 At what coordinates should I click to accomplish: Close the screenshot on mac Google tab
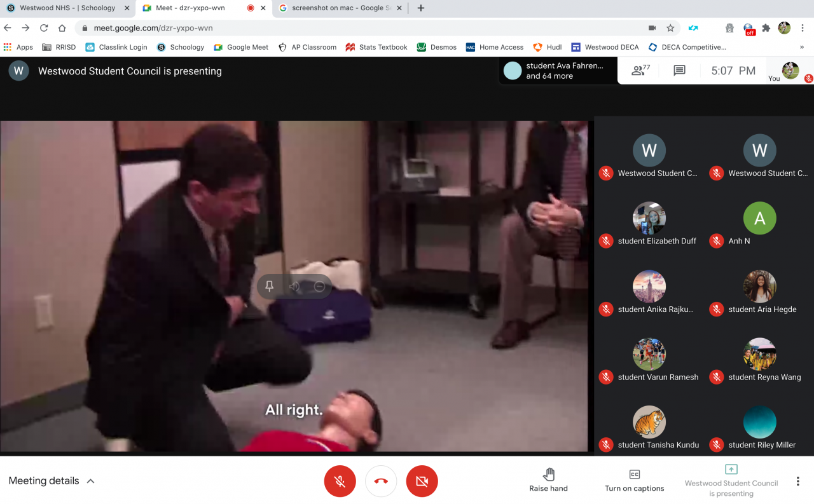(x=399, y=8)
